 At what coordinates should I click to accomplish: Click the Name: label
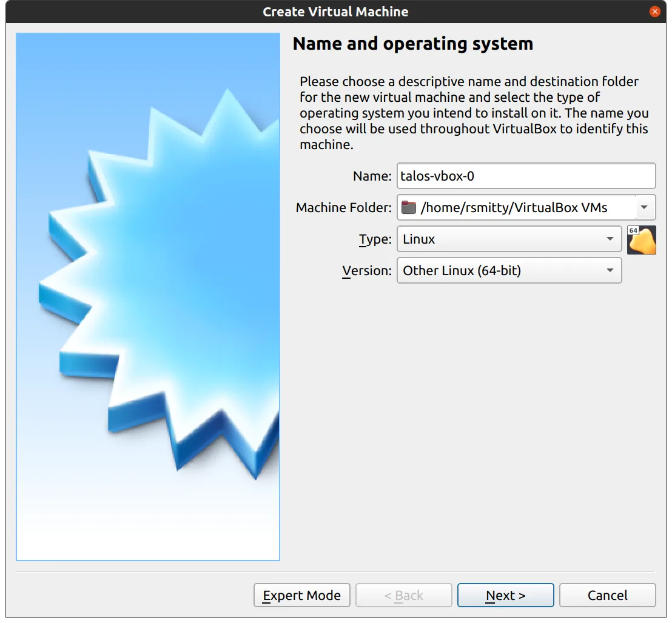click(372, 176)
